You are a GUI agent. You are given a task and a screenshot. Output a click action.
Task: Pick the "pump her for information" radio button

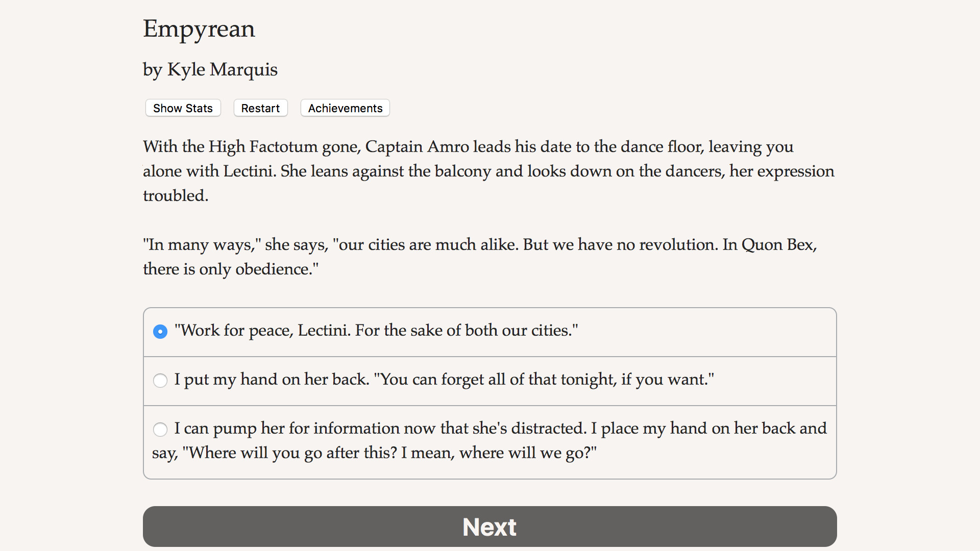click(x=160, y=430)
